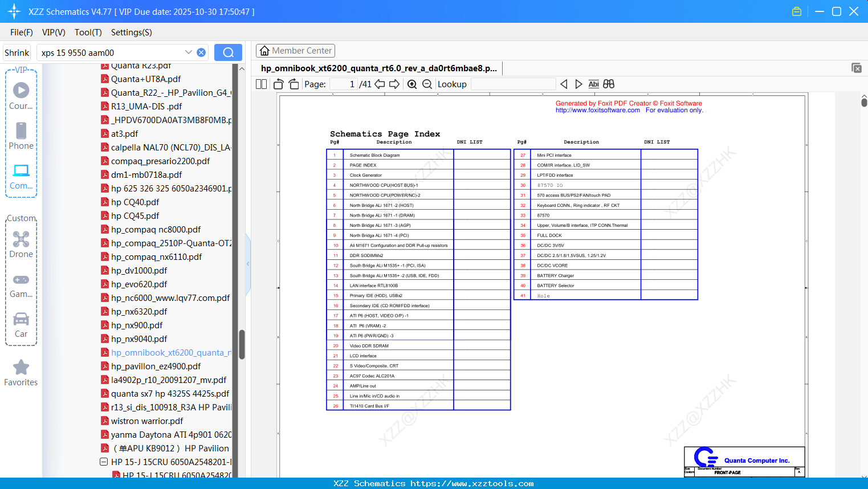Clear the search box with the X icon
The width and height of the screenshot is (868, 489).
(x=201, y=52)
